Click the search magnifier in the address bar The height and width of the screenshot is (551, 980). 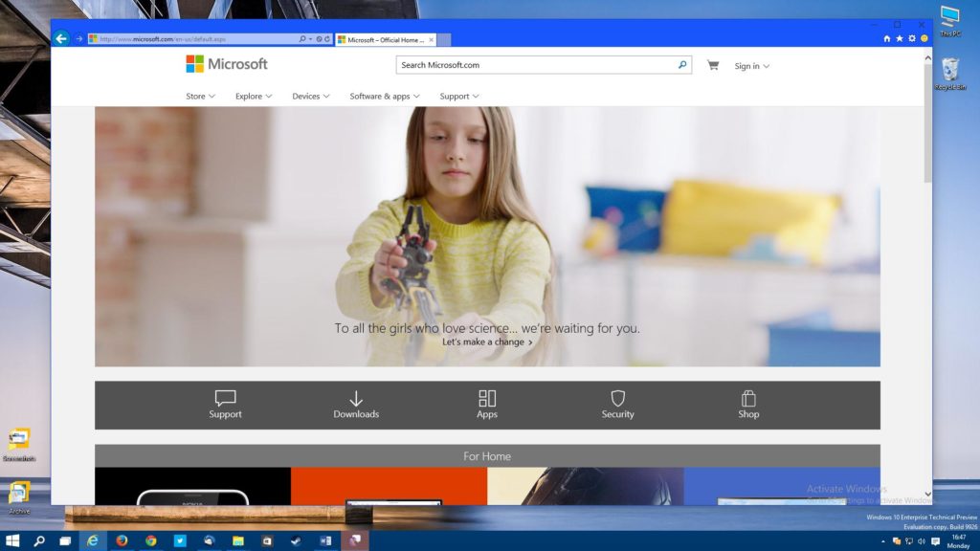pos(302,38)
